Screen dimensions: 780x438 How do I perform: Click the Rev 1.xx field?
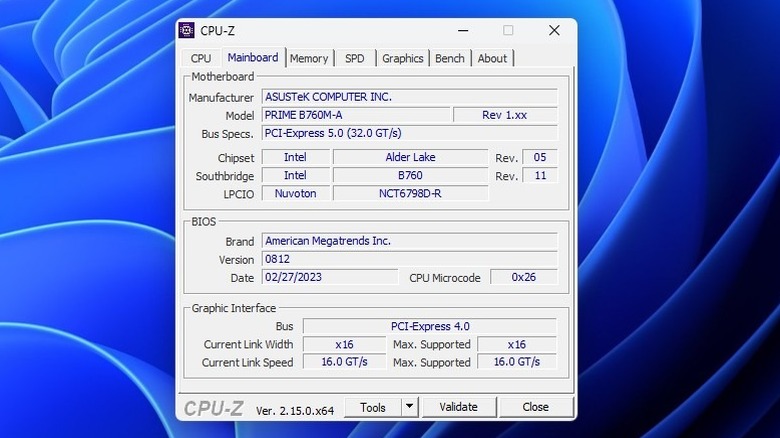pyautogui.click(x=505, y=115)
